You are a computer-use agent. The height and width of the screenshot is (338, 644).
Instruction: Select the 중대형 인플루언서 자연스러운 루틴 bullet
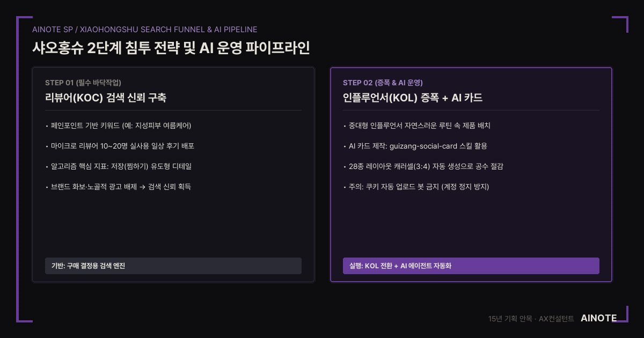click(x=417, y=126)
